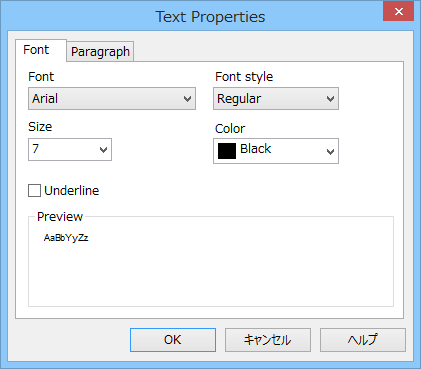Open the Regular font style dropdown

(x=276, y=99)
